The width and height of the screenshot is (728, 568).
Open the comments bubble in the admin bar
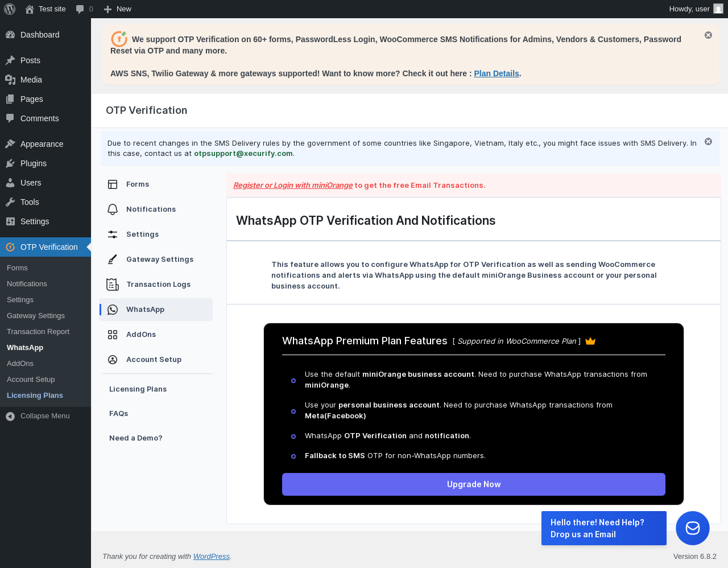tap(84, 9)
